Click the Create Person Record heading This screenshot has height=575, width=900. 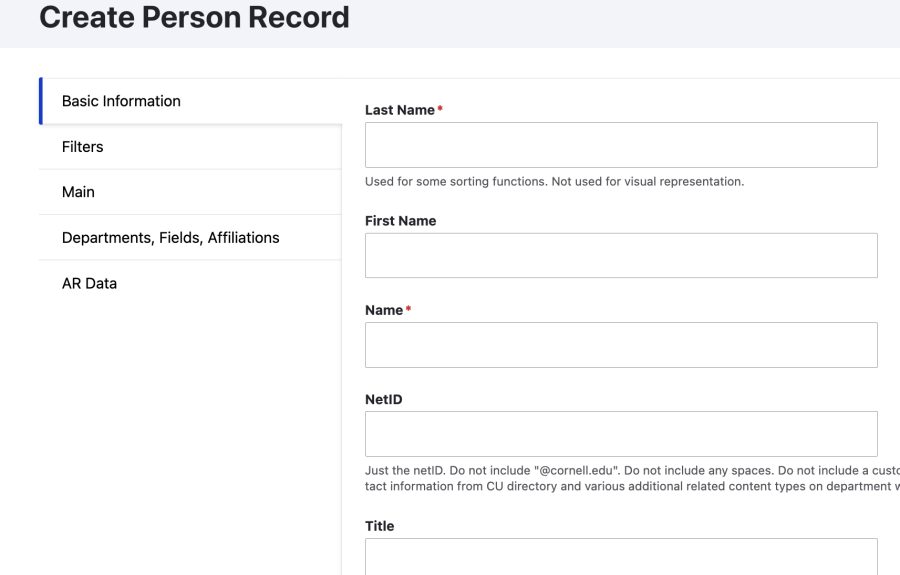(x=194, y=17)
